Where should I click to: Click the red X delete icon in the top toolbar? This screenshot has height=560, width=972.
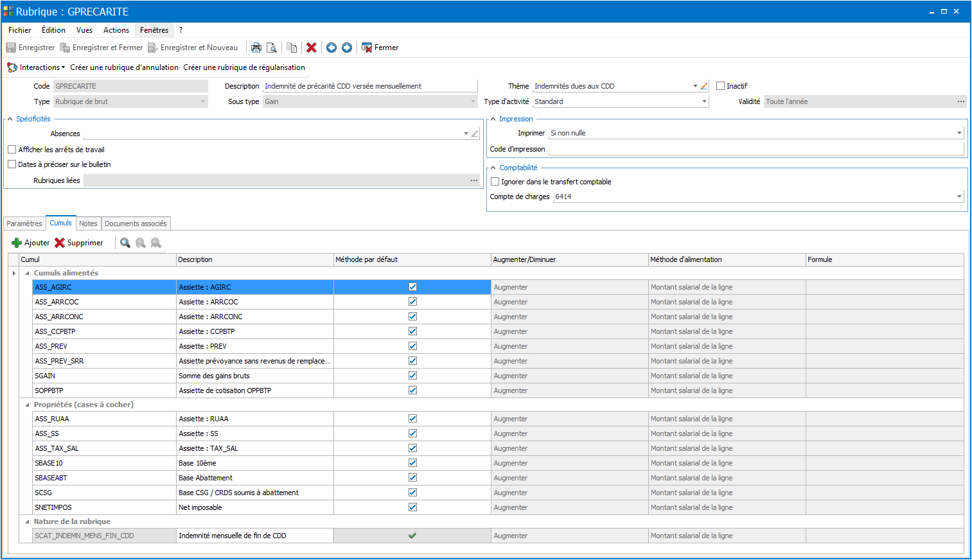312,48
